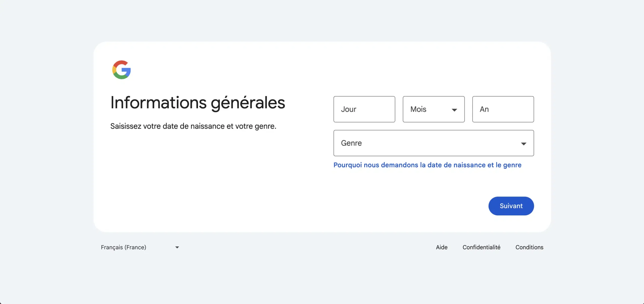Viewport: 644px width, 304px height.
Task: Select the Genre label text
Action: (x=351, y=143)
